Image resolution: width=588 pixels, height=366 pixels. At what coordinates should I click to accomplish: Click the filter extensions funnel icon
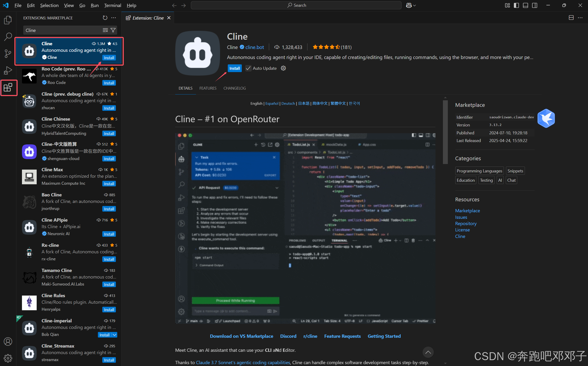[113, 30]
